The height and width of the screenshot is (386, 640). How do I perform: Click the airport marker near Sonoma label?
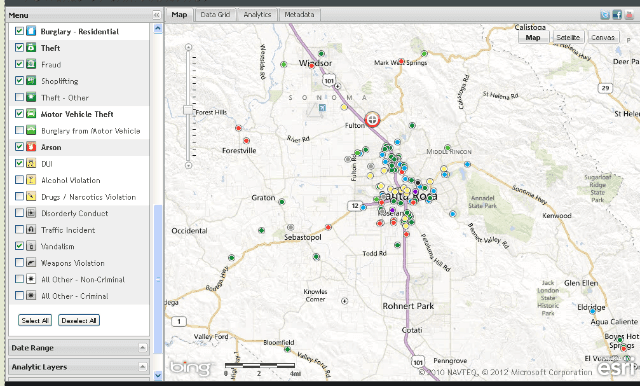322,108
